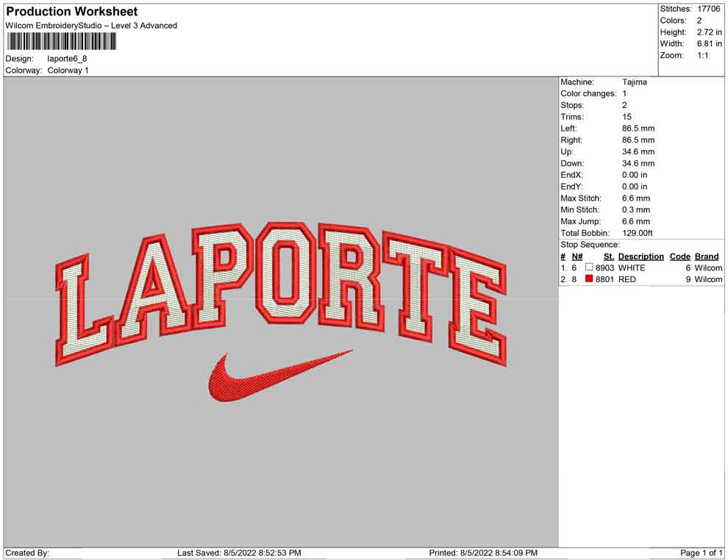Screen dimensions: 728x560
Task: Click the machine value 'Tajima'
Action: (634, 82)
